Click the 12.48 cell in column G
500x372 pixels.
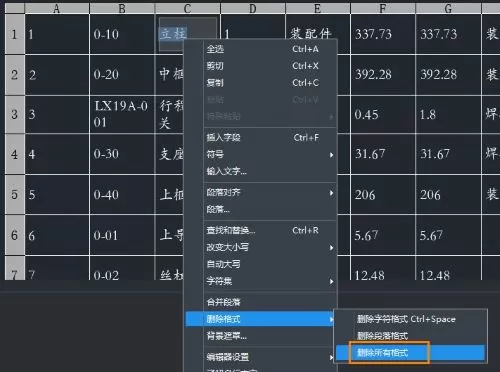448,268
